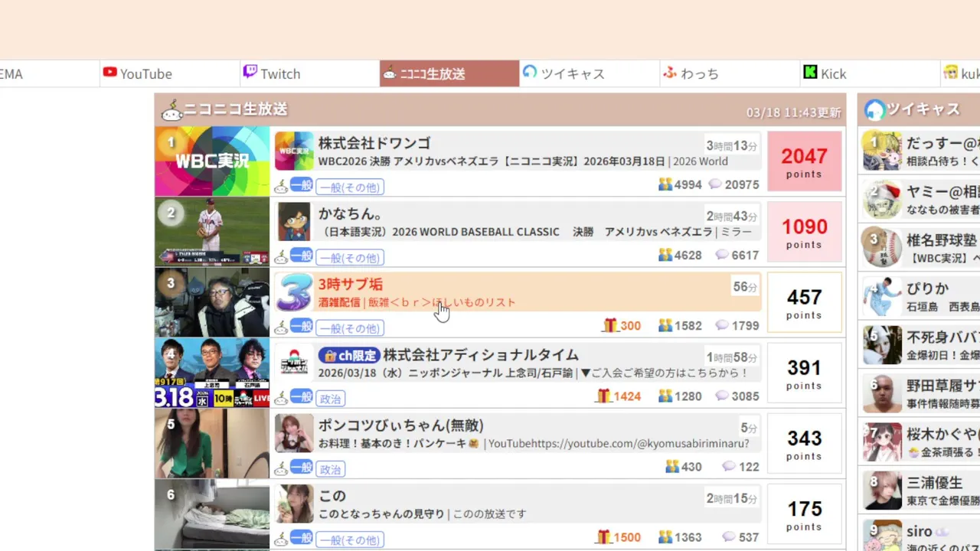Click ポンコツびぃちゃん user avatar

[x=294, y=433]
